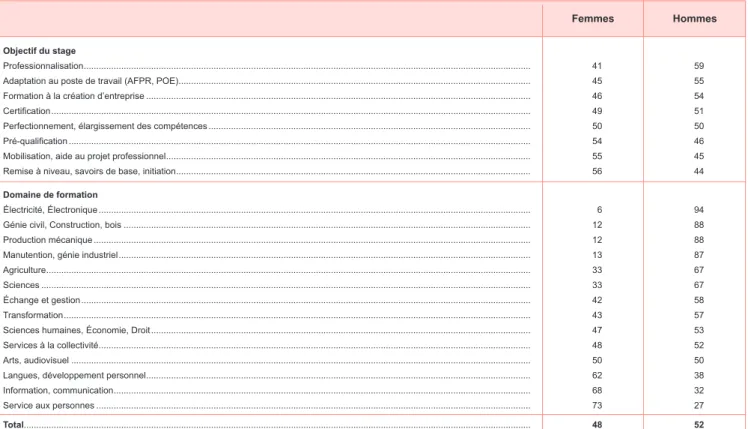
Task: Click Hommes value 44 for Remise à niveau
Action: [699, 171]
